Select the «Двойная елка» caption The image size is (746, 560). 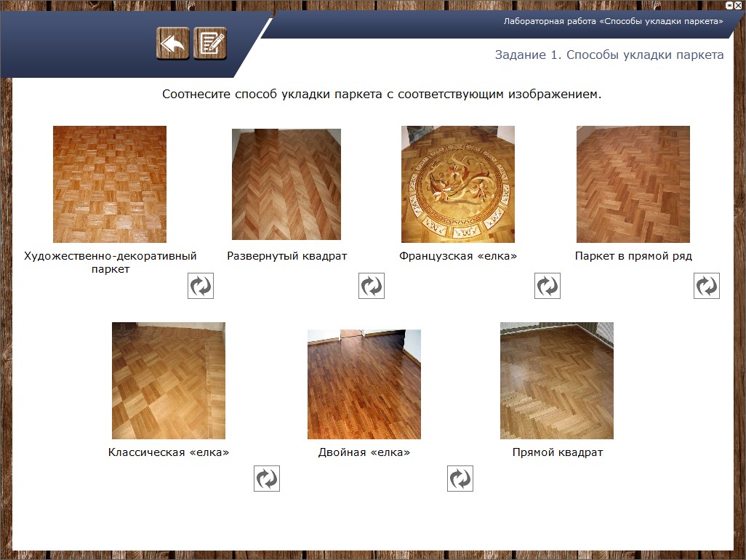click(x=364, y=452)
